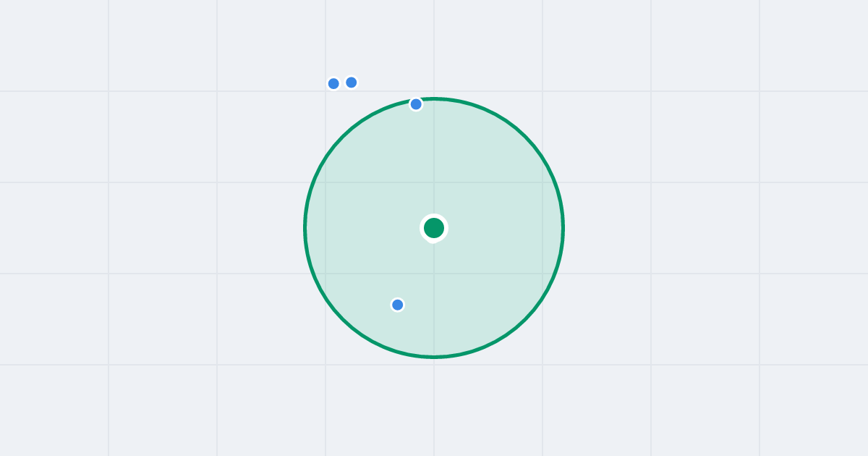Select the right-hand dot of the outside pair
The height and width of the screenshot is (456, 868).
click(x=352, y=83)
